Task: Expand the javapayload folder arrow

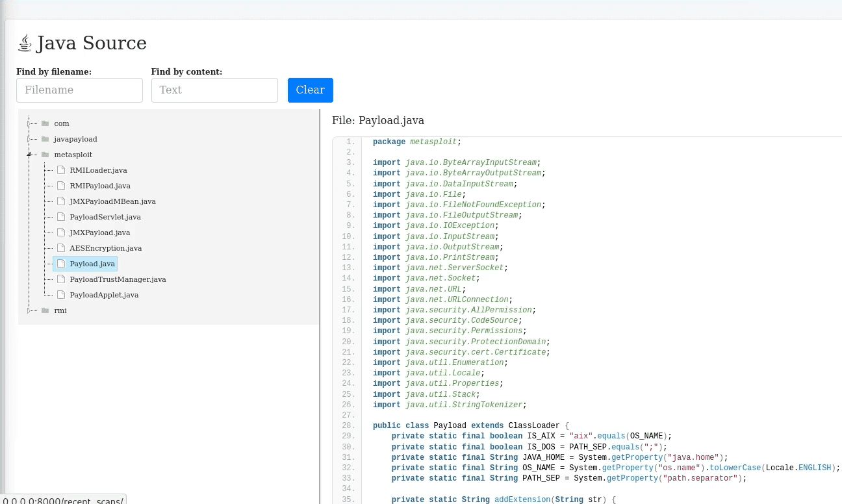Action: 29,139
